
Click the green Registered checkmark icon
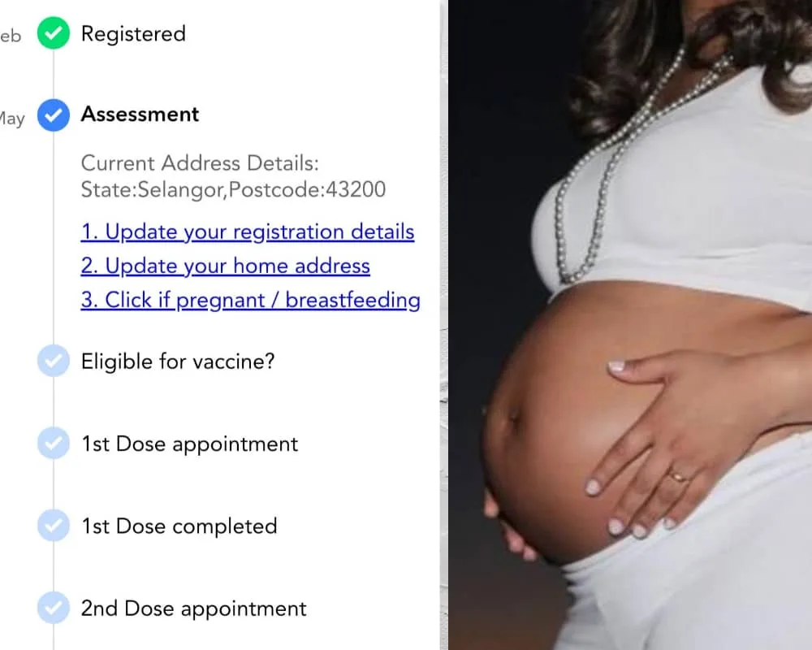(54, 33)
